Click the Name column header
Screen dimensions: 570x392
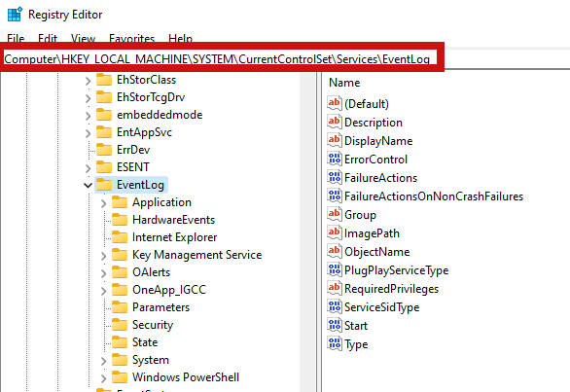click(344, 83)
